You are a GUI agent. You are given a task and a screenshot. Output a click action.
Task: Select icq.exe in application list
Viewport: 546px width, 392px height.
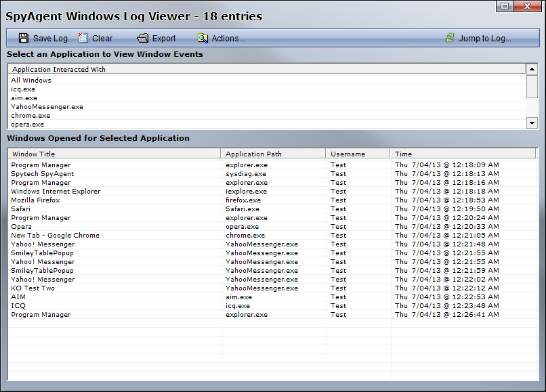[23, 89]
